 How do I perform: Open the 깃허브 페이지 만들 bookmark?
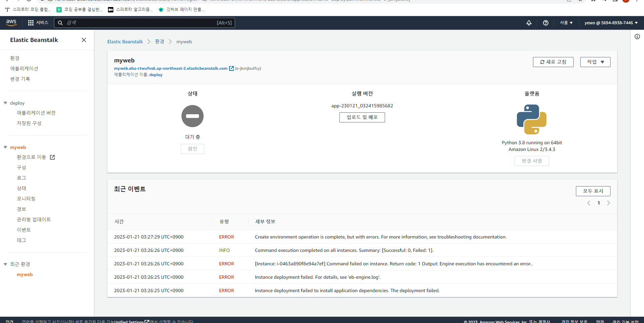(181, 10)
